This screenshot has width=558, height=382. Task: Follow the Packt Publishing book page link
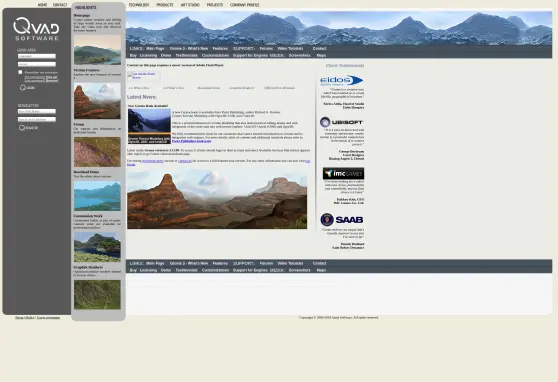191,141
